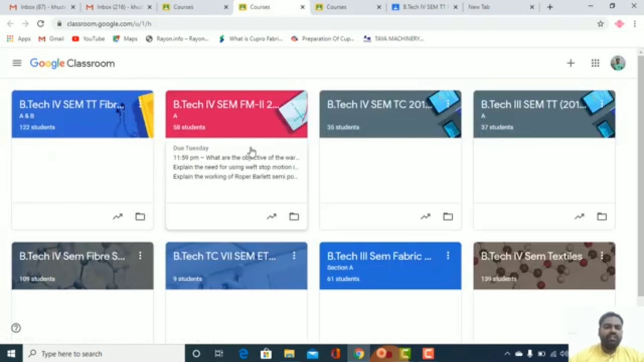This screenshot has height=362, width=644.
Task: Reload the page with the refresh icon
Action: tap(40, 24)
